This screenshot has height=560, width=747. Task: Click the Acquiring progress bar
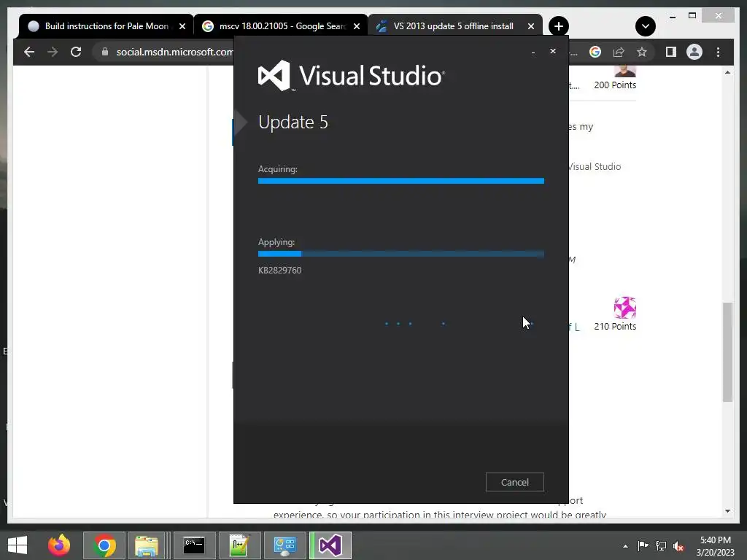click(x=401, y=181)
